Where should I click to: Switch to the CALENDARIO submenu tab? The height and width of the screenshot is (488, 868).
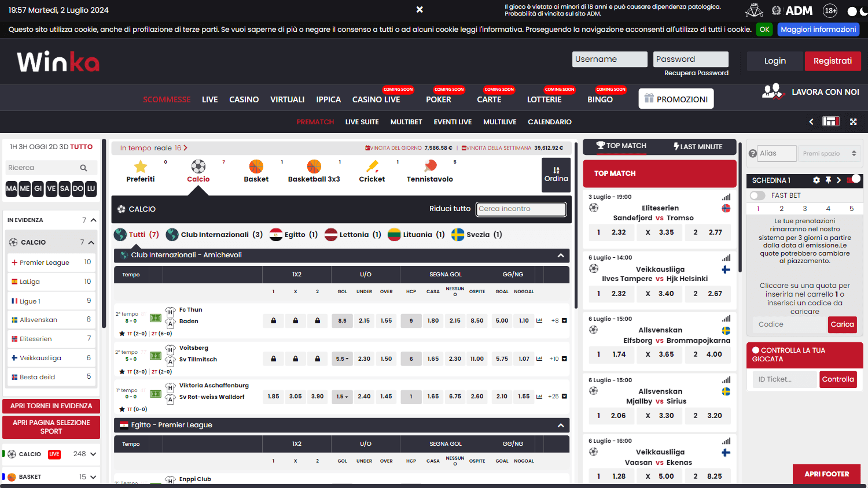point(549,122)
